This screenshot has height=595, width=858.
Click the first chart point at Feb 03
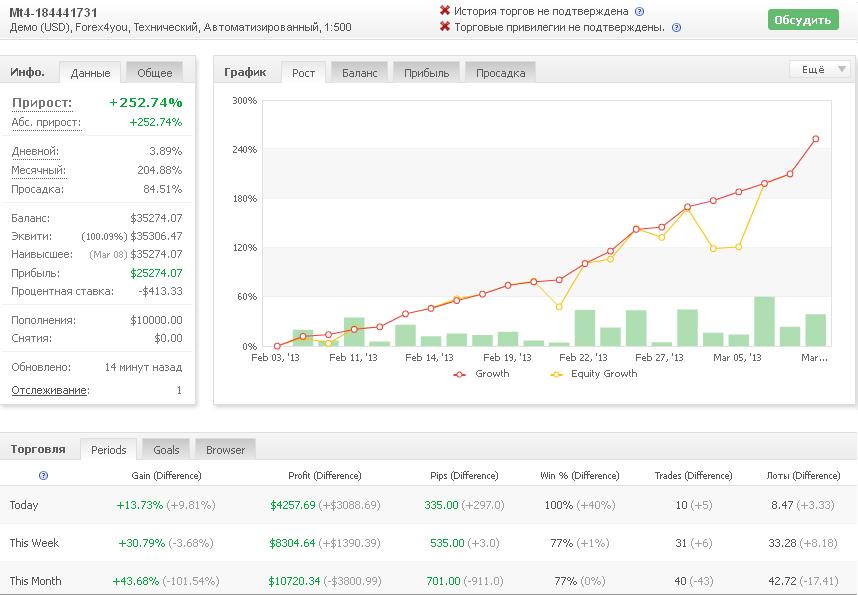[277, 346]
